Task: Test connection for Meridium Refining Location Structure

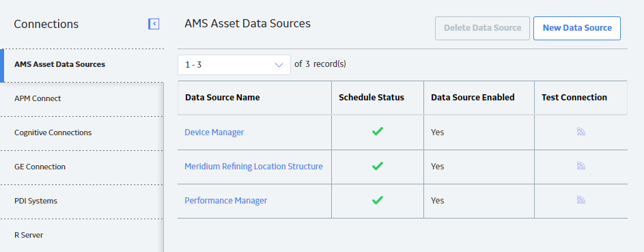Action: [x=580, y=166]
